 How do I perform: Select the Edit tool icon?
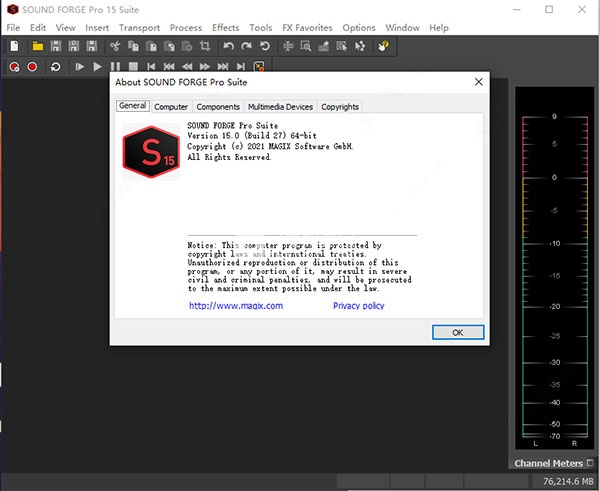(x=288, y=46)
